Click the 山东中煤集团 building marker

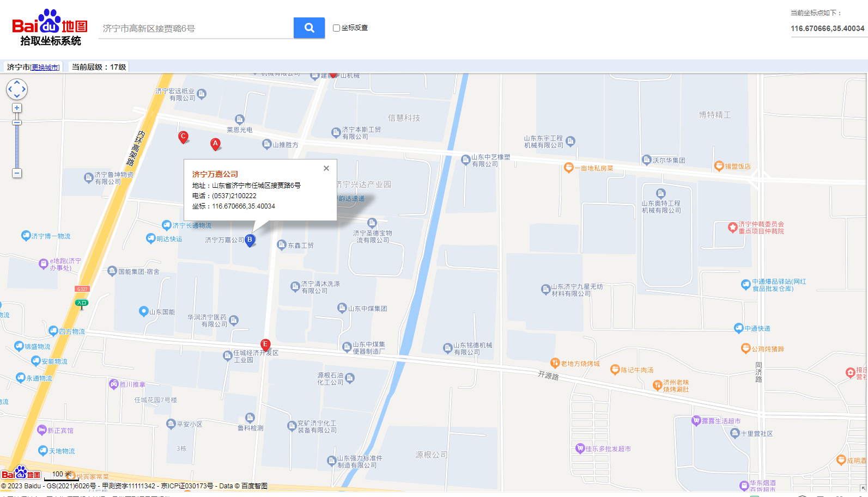[x=342, y=308]
